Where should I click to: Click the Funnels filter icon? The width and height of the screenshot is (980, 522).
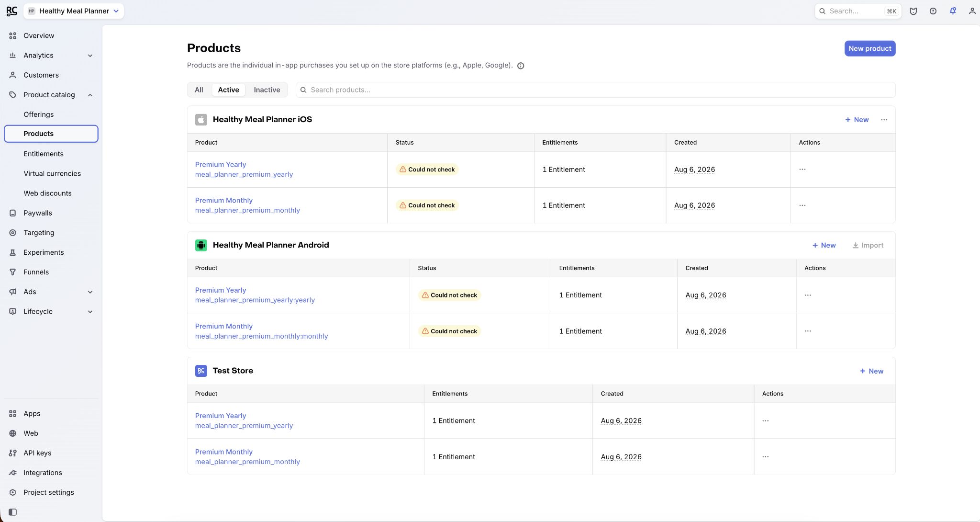tap(13, 272)
